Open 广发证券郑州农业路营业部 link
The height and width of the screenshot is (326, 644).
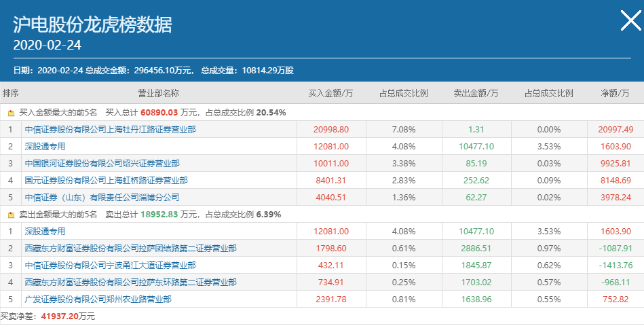pyautogui.click(x=98, y=300)
